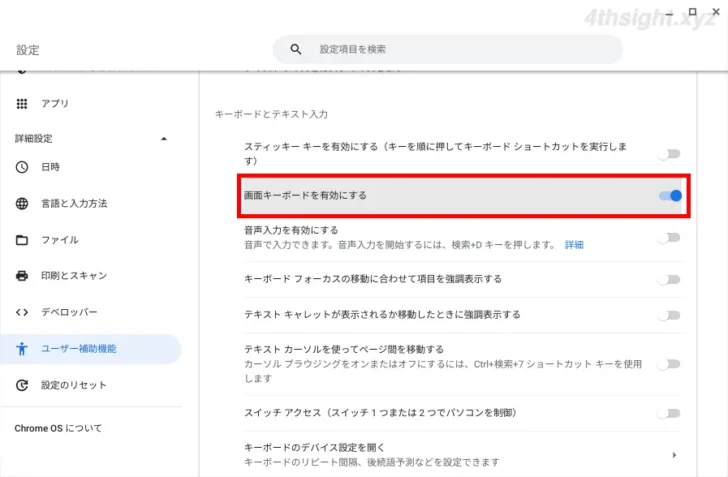Open keyboard device settings arrow
The width and height of the screenshot is (728, 477).
click(674, 455)
